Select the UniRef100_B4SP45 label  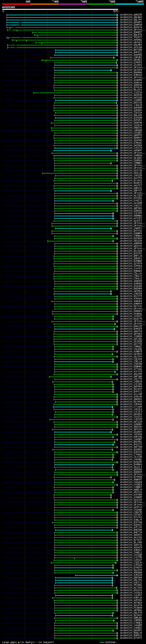(131, 95)
